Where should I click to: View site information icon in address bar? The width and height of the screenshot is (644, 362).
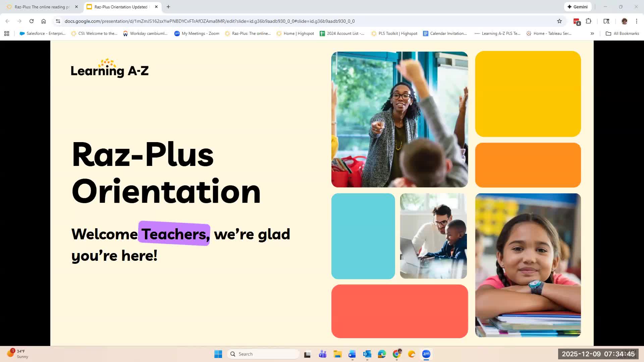pos(58,21)
